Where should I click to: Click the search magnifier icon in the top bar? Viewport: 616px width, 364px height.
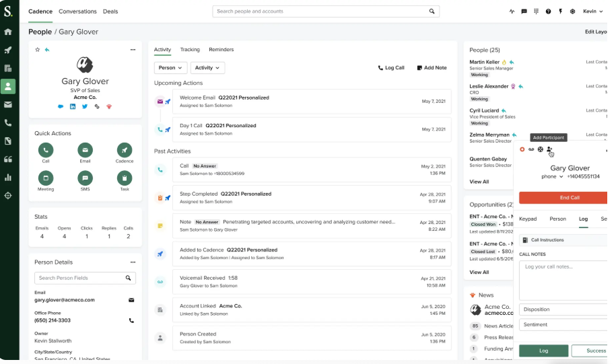(432, 11)
